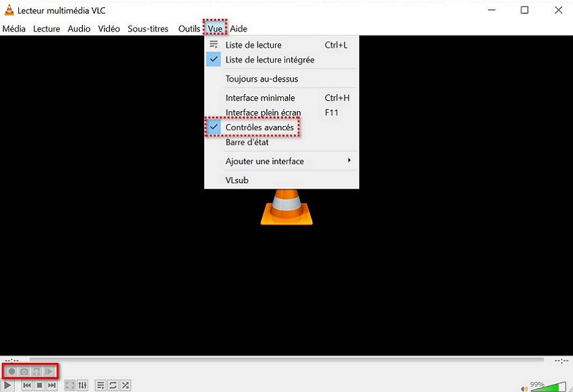Viewport: 573px width, 392px height.
Task: Enable Toujours au-dessus option
Action: tap(262, 79)
